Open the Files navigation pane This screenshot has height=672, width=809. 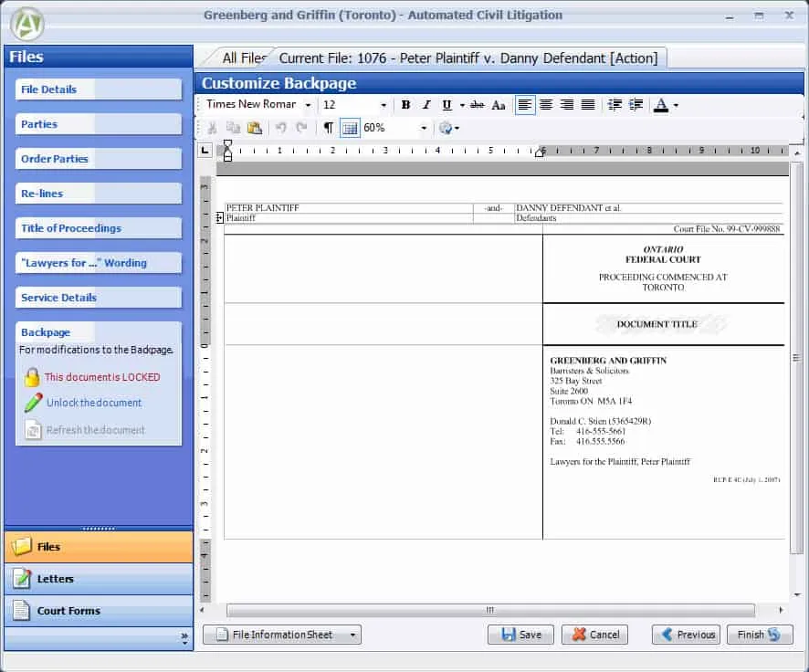(x=98, y=547)
